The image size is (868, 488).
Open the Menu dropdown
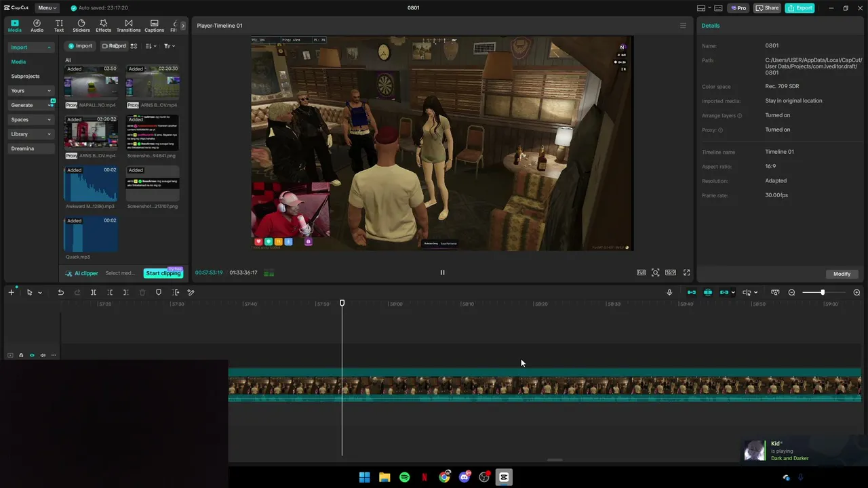tap(47, 8)
